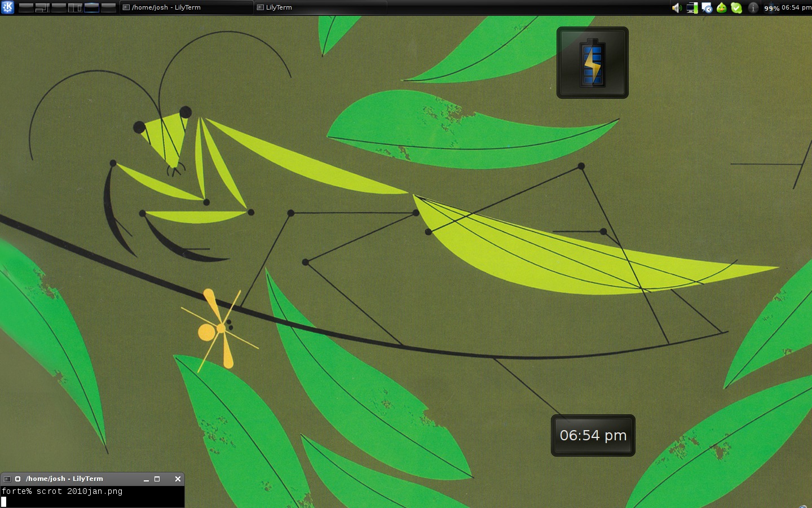Switch to the sixth virtual desktop in pager
The width and height of the screenshot is (812, 508).
click(108, 7)
